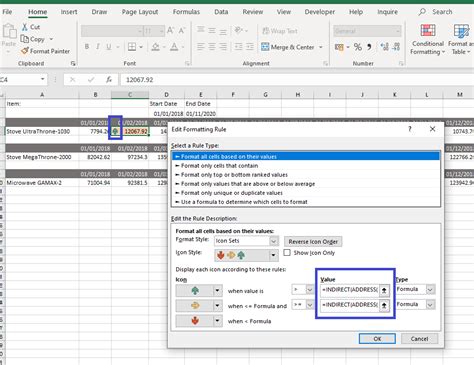Switch to the Page Layout tab
Viewport: 474px width, 365px height.
click(x=140, y=12)
